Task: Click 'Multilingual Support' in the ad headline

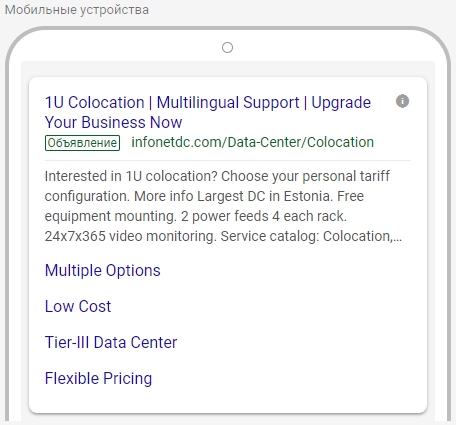Action: 228,102
